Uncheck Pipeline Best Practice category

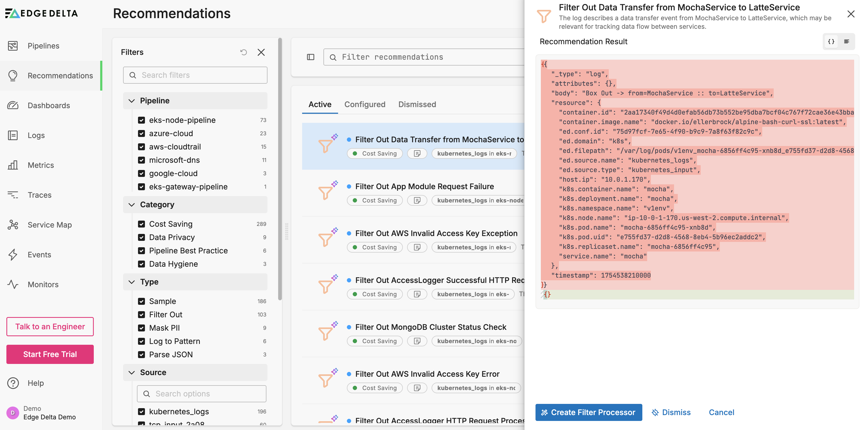[141, 251]
